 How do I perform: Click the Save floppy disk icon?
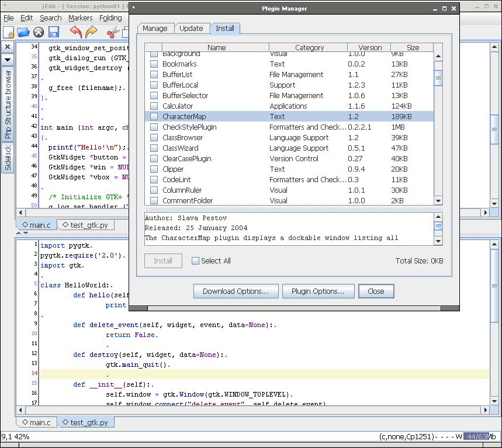click(54, 32)
